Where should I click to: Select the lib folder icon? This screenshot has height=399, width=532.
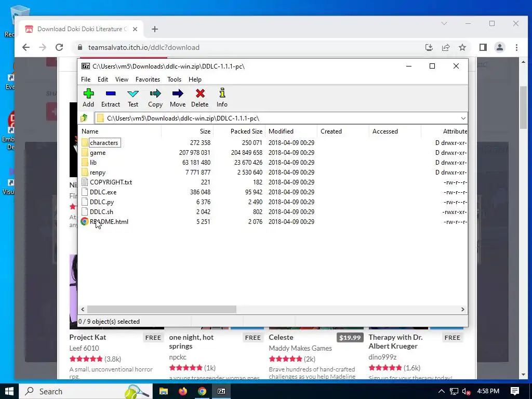[85, 163]
